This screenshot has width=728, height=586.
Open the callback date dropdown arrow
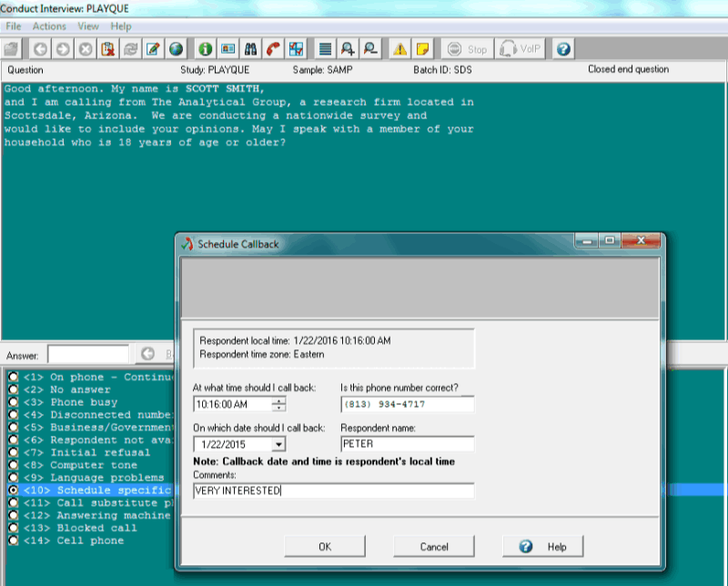pyautogui.click(x=278, y=444)
